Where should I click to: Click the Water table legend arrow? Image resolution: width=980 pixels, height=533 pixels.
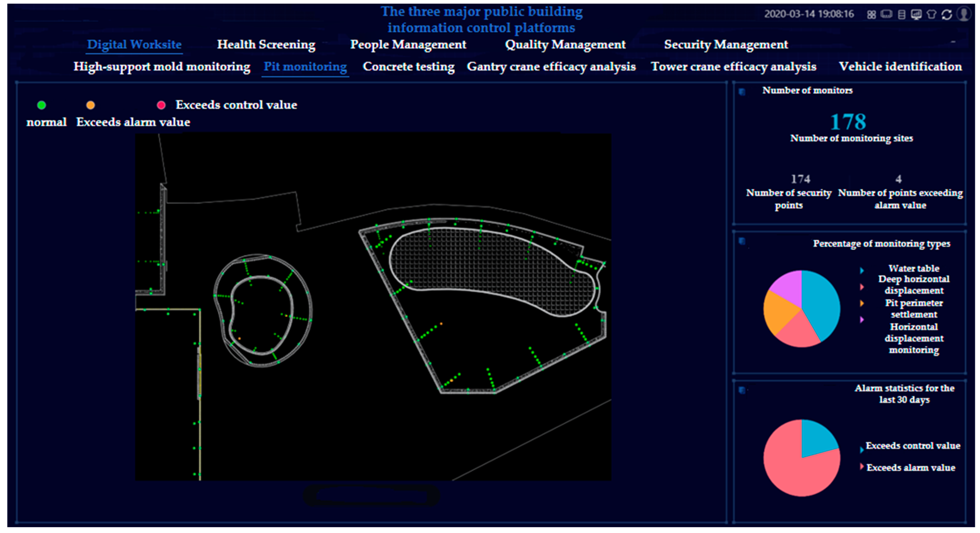point(862,270)
